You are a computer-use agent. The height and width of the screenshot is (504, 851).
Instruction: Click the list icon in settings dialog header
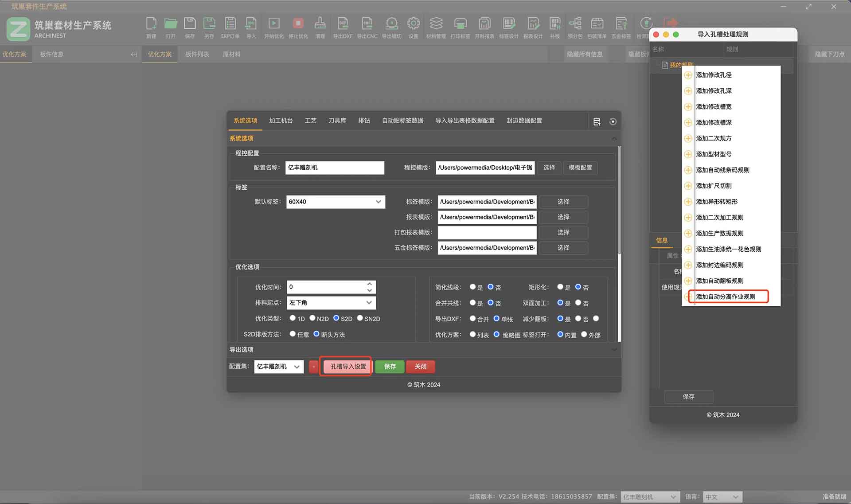(597, 121)
